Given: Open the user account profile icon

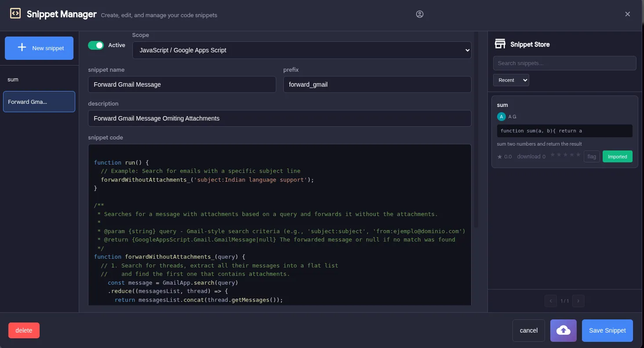Looking at the screenshot, I should (420, 14).
